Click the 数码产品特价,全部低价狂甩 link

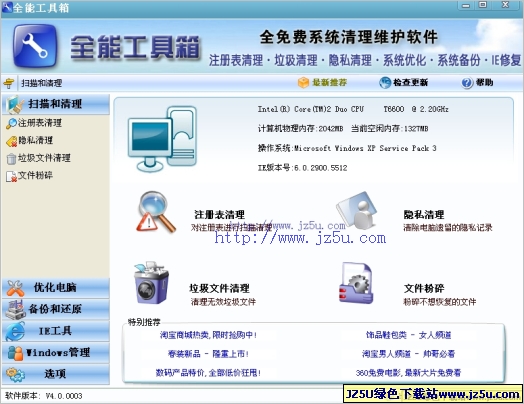click(208, 373)
